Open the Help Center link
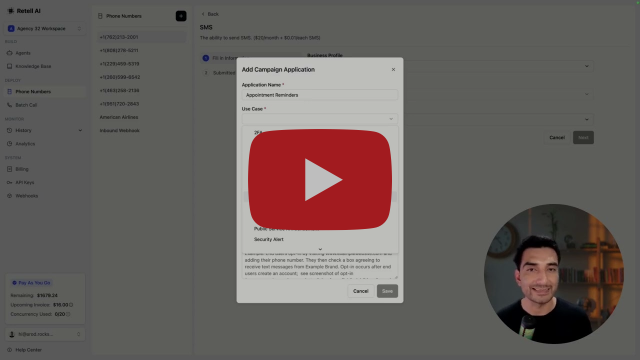Image resolution: width=640 pixels, height=360 pixels. [x=24, y=350]
